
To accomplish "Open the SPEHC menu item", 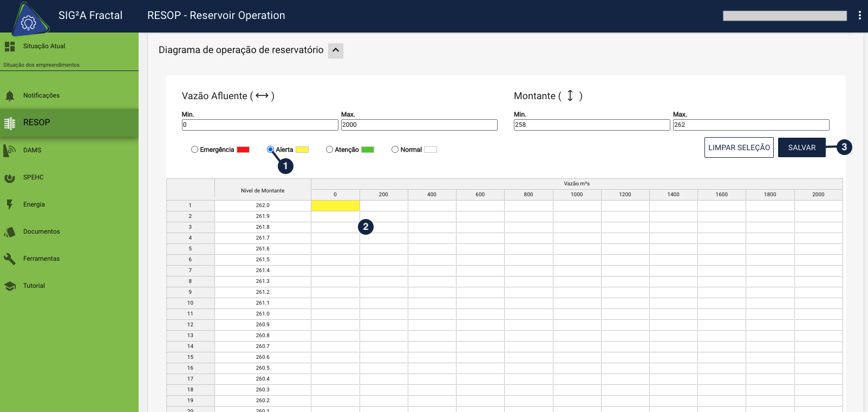I will tap(34, 177).
